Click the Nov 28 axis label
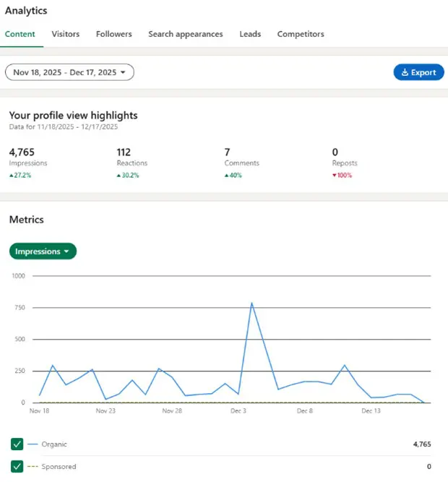Screen dimensions: 448x482 tap(172, 410)
